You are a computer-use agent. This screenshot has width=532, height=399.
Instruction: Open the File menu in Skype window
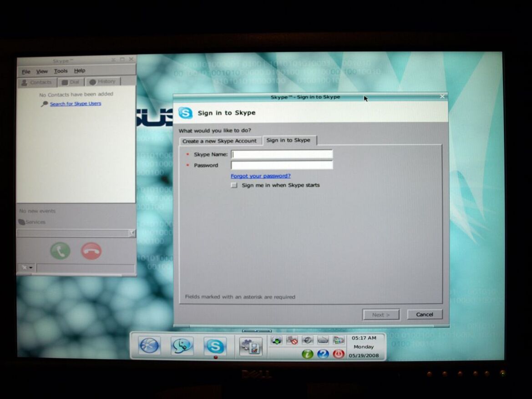tap(26, 71)
